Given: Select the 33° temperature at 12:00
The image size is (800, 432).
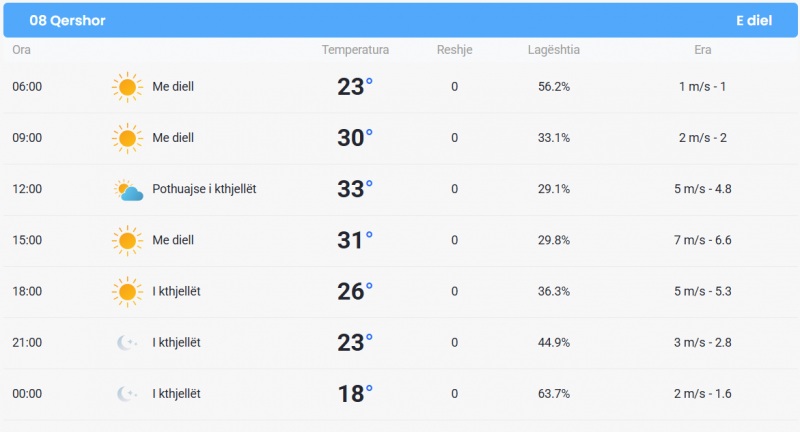Looking at the screenshot, I should pyautogui.click(x=355, y=189).
